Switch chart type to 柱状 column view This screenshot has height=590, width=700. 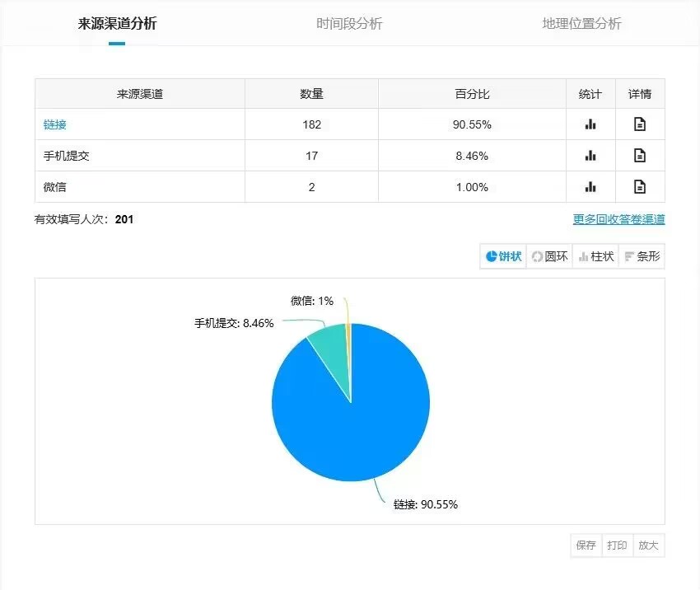click(596, 256)
